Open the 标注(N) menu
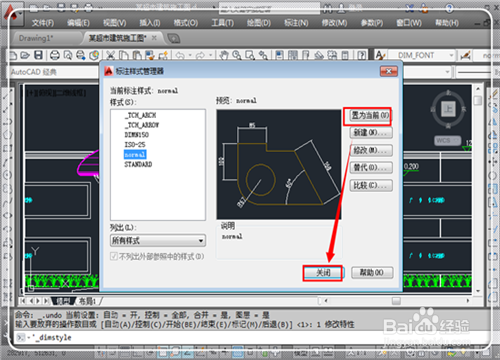This screenshot has height=360, width=500. tap(296, 23)
